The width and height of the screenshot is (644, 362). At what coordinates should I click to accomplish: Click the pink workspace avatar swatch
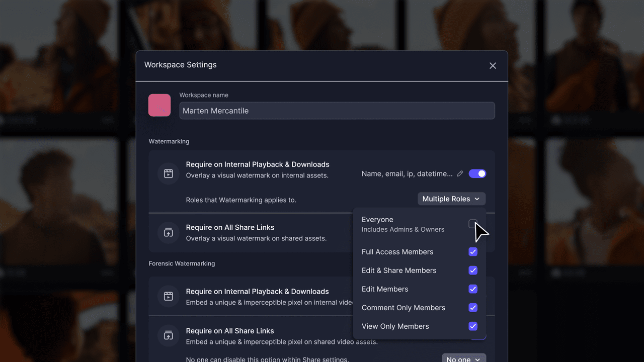click(159, 105)
